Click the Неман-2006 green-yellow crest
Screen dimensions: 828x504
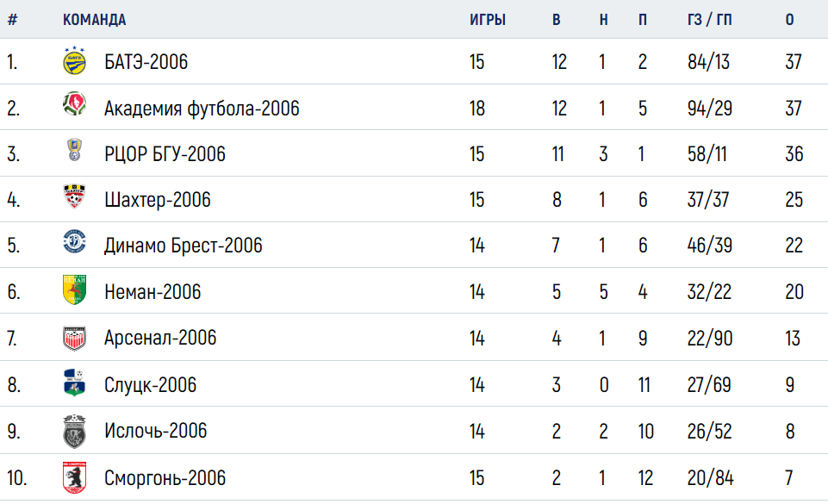pos(74,289)
